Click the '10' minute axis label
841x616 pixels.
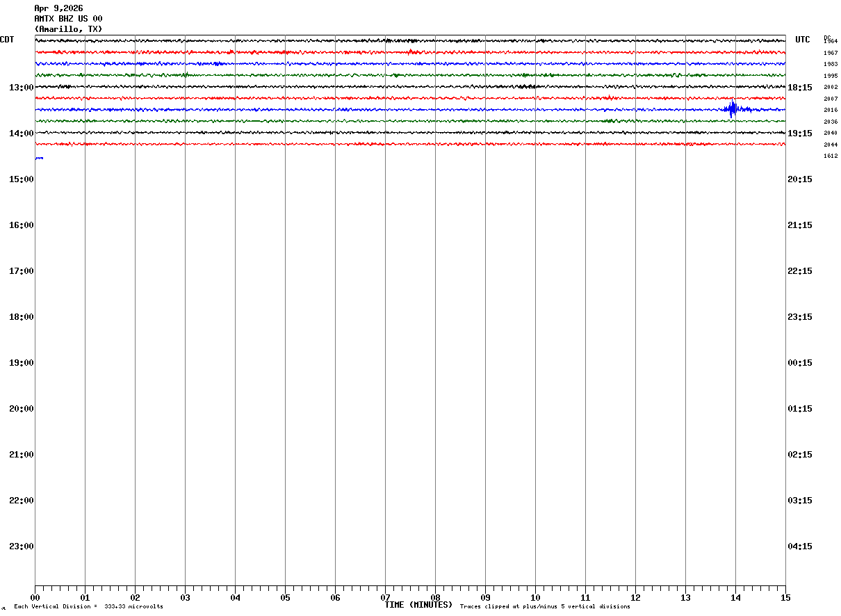coord(535,598)
